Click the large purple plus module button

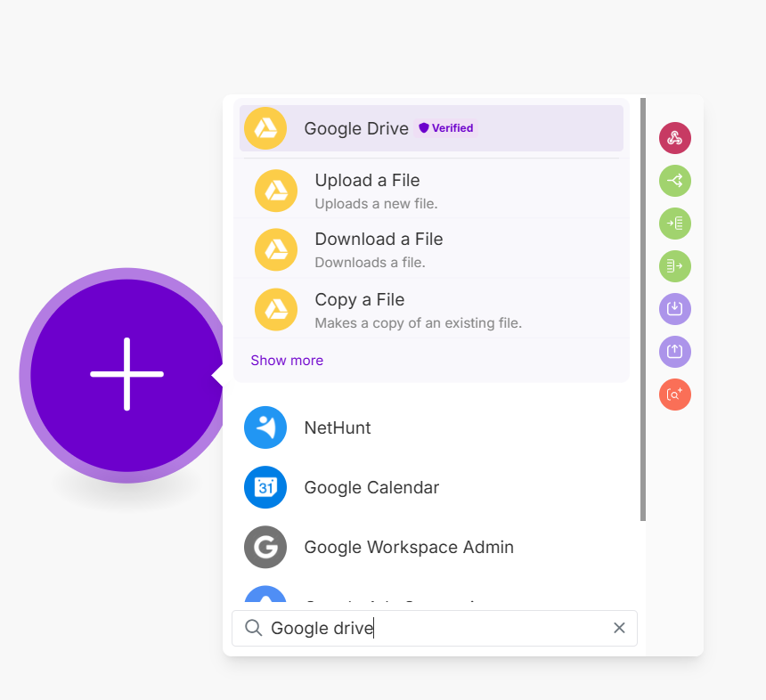coord(126,375)
